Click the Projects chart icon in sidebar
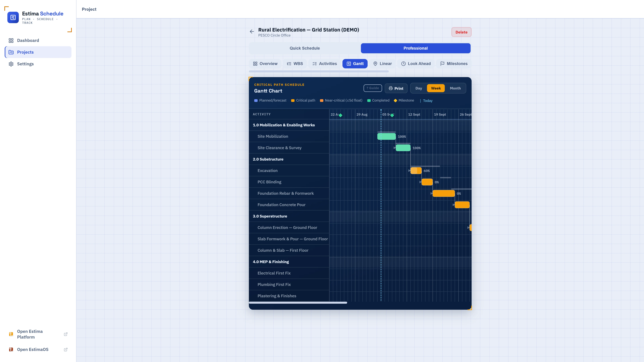The height and width of the screenshot is (362, 644). click(x=11, y=52)
